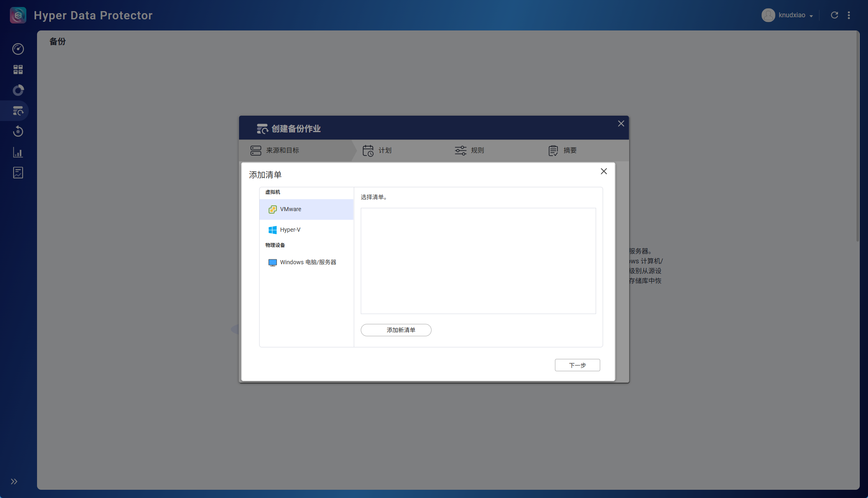This screenshot has height=498, width=868.
Task: Click inside the empty inventory list box
Action: coord(478,261)
